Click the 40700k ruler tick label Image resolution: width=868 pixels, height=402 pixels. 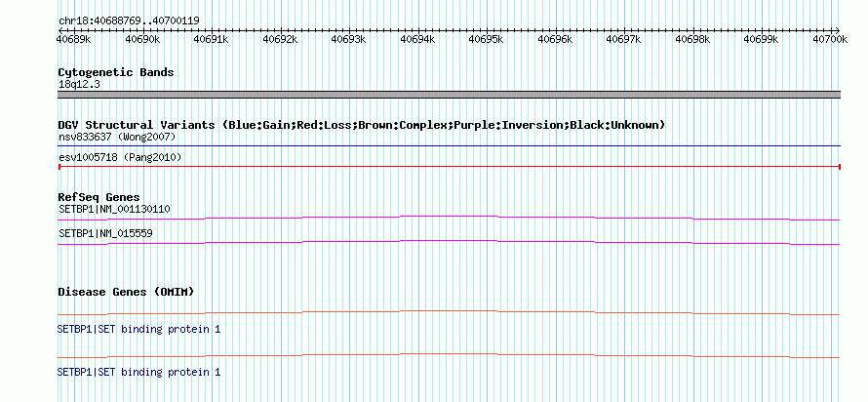click(x=830, y=39)
